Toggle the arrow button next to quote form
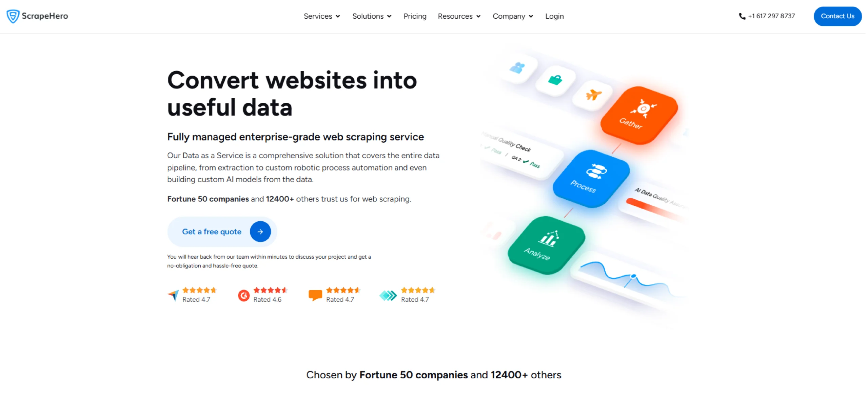This screenshot has height=399, width=868. pyautogui.click(x=258, y=231)
